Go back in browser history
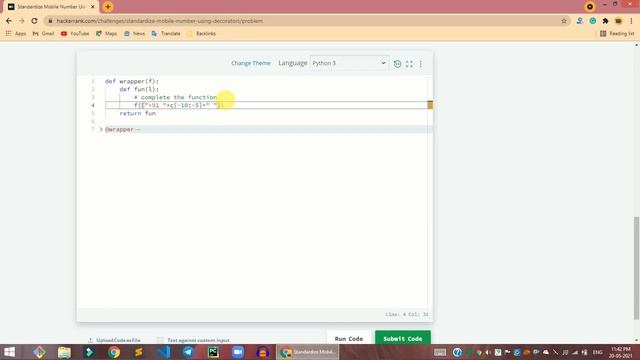640x360 pixels. [x=9, y=21]
